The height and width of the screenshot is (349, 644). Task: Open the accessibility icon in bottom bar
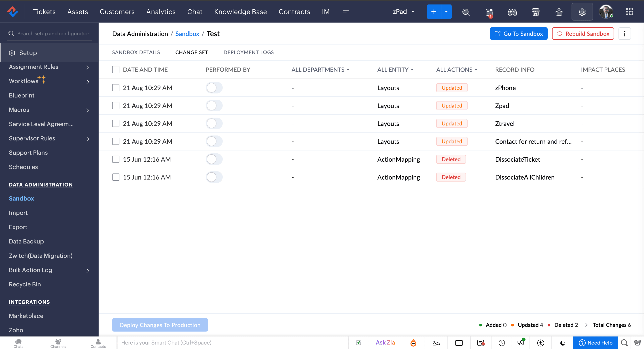coord(540,343)
